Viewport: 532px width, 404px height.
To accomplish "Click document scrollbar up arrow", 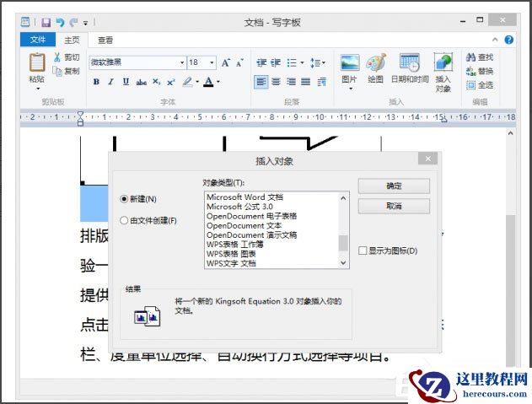I will click(x=510, y=133).
